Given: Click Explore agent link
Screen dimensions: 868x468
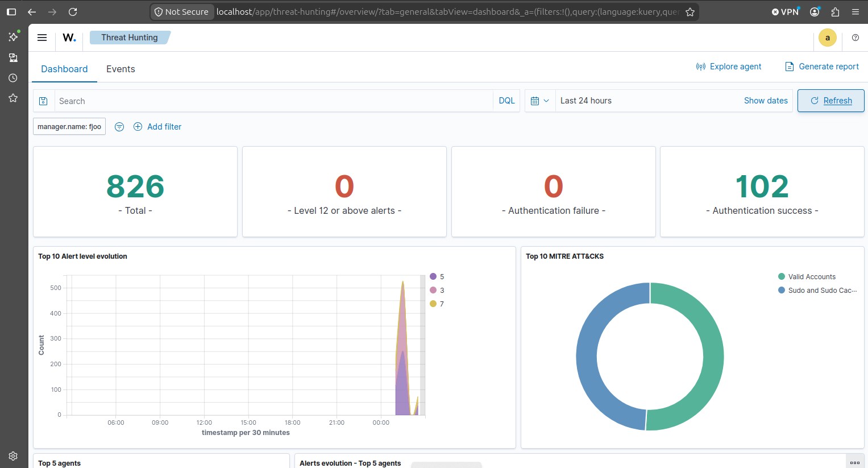Looking at the screenshot, I should coord(736,67).
